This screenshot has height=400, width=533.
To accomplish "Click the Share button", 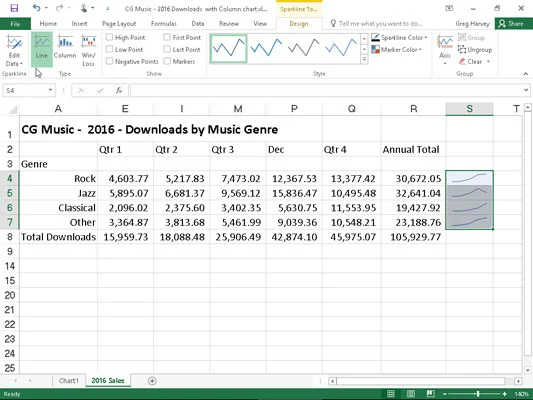I will [512, 24].
